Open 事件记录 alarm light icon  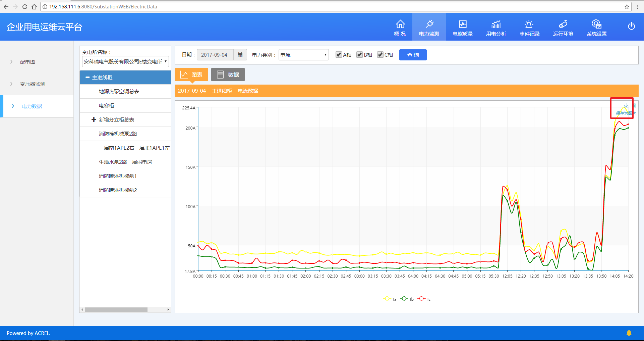pyautogui.click(x=529, y=24)
